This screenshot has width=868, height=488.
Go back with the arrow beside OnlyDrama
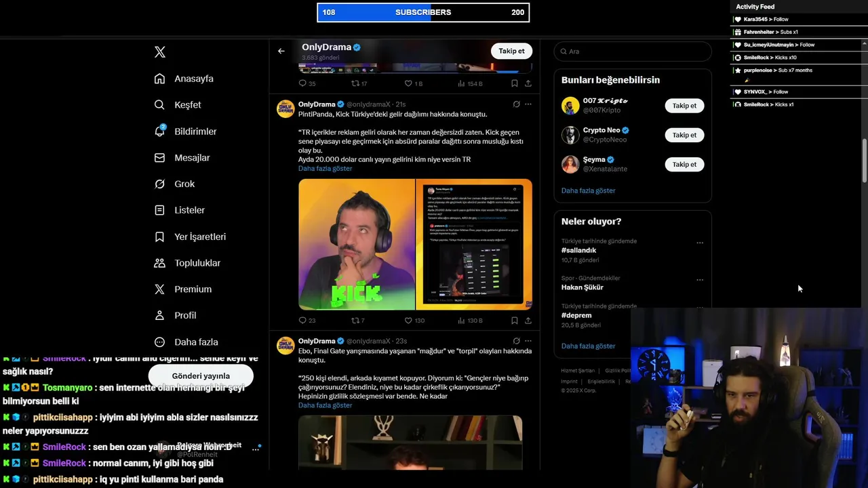[x=281, y=51]
